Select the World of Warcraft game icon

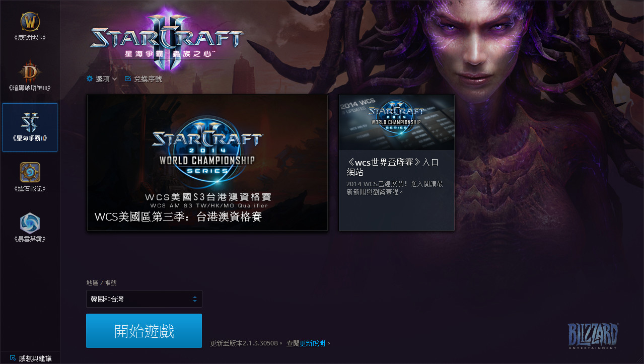(x=30, y=22)
